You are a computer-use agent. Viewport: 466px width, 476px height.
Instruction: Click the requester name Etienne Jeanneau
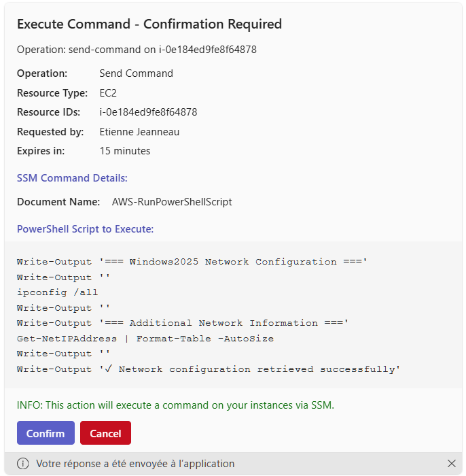(x=139, y=131)
